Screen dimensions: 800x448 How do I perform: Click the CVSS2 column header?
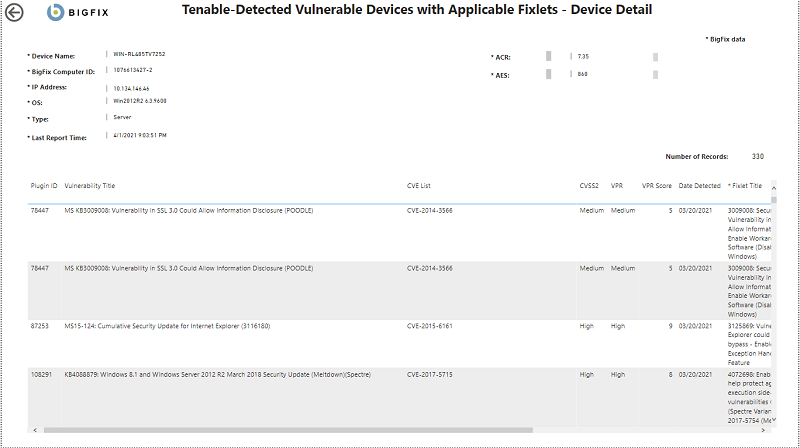[590, 186]
